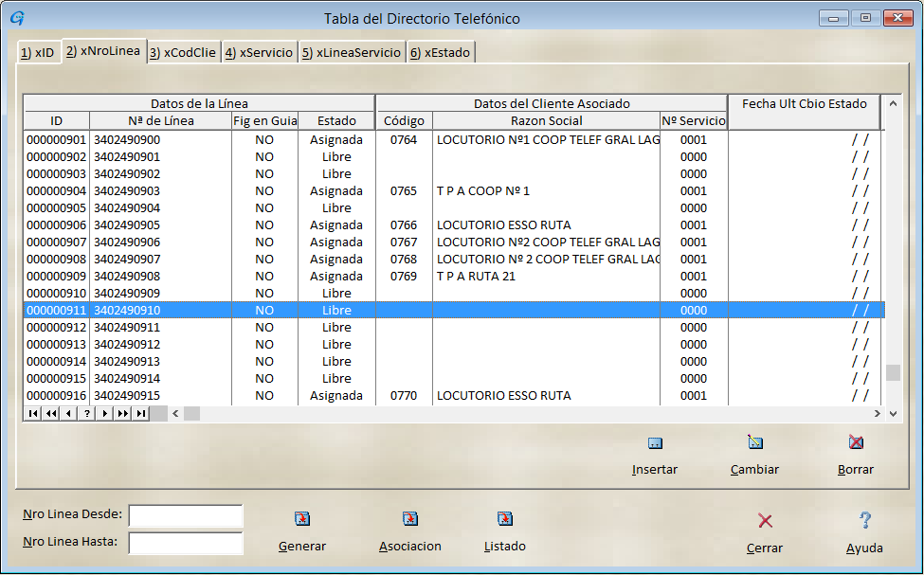Image resolution: width=924 pixels, height=575 pixels.
Task: Click the red X Cerrar icon
Action: click(x=765, y=521)
